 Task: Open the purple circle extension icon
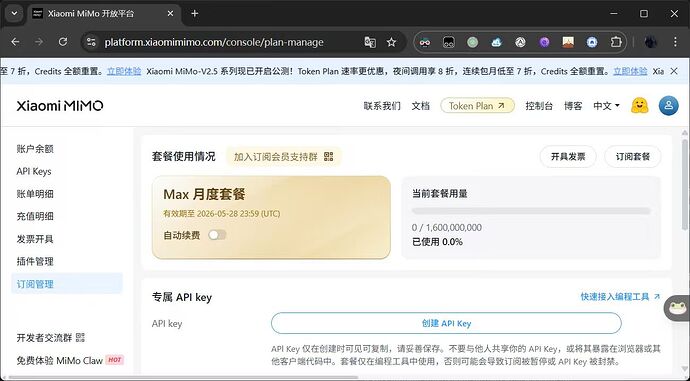[544, 42]
